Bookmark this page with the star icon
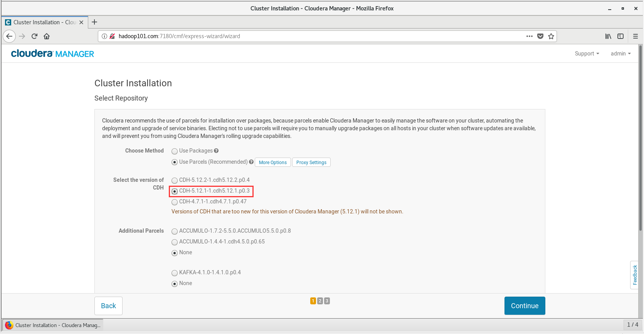Screen dimensions: 644x334 (x=551, y=36)
